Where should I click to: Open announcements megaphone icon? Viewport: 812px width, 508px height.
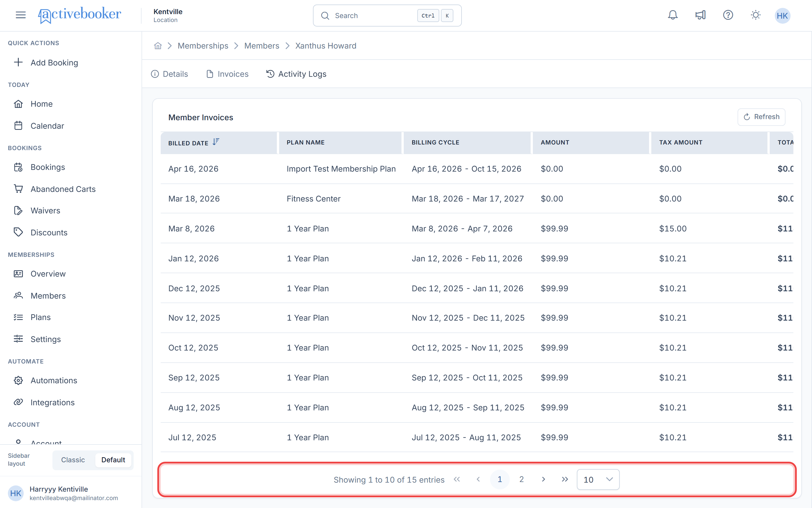click(x=700, y=15)
